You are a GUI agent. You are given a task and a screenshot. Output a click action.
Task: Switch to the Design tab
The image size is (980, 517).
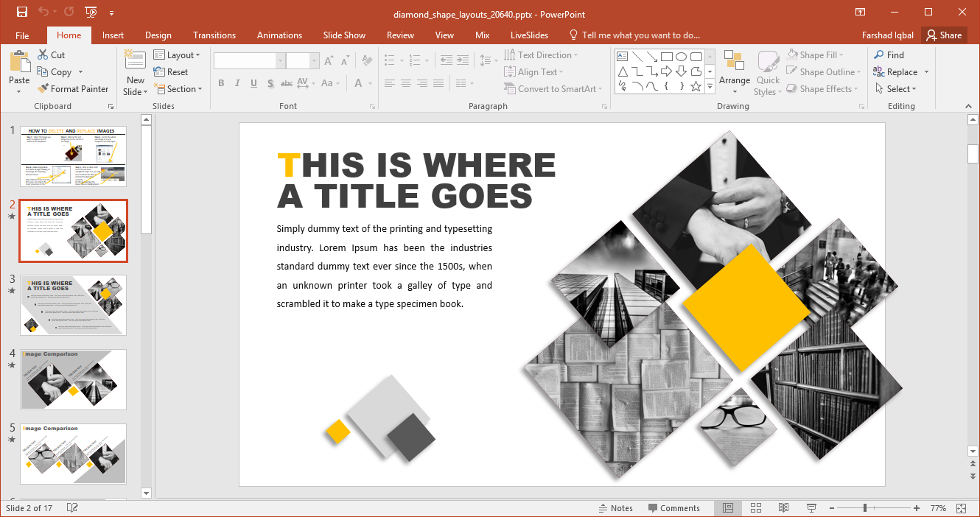point(158,35)
